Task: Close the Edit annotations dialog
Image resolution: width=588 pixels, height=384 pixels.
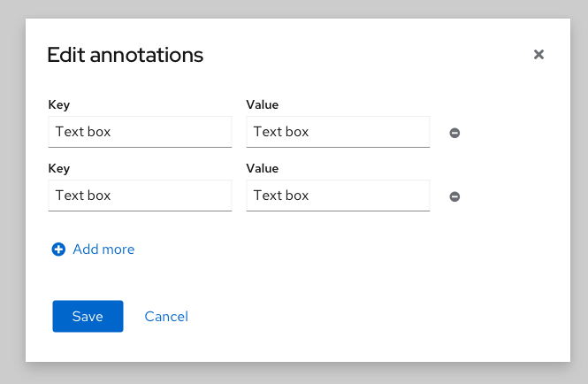Action: pyautogui.click(x=538, y=55)
